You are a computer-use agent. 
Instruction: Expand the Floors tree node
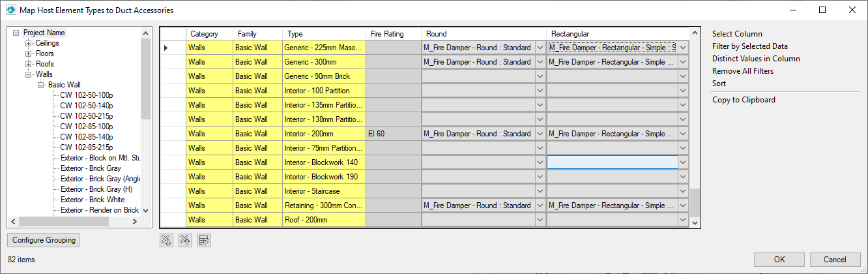coord(29,53)
